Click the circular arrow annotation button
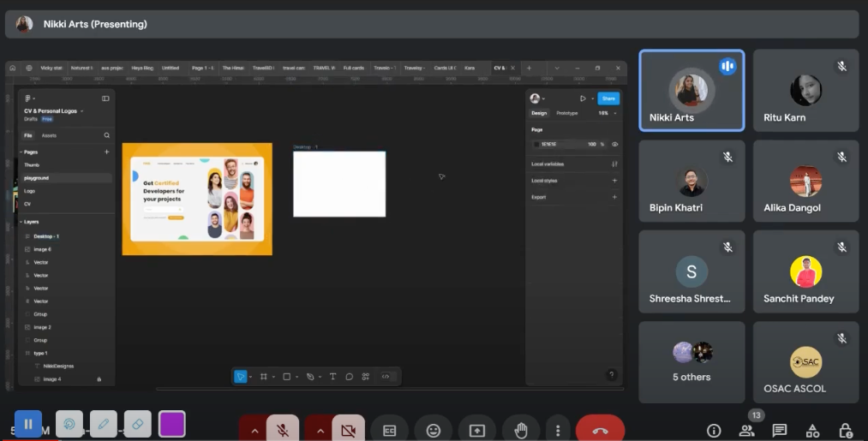The width and height of the screenshot is (868, 441). pos(69,424)
